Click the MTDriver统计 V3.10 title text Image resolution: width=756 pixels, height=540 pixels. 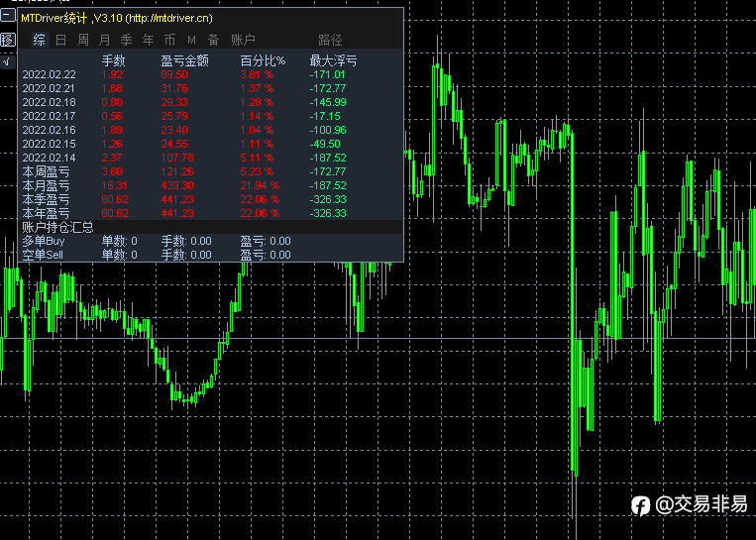point(117,18)
